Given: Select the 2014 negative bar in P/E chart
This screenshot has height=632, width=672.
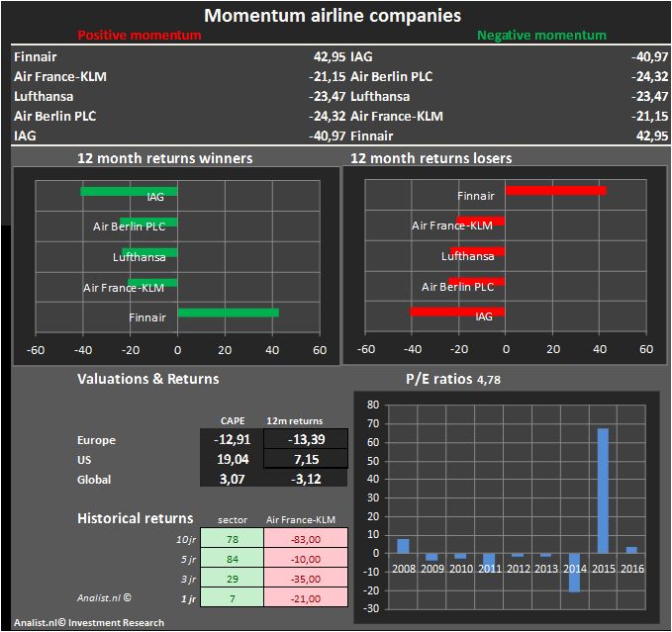Looking at the screenshot, I should pos(574,573).
